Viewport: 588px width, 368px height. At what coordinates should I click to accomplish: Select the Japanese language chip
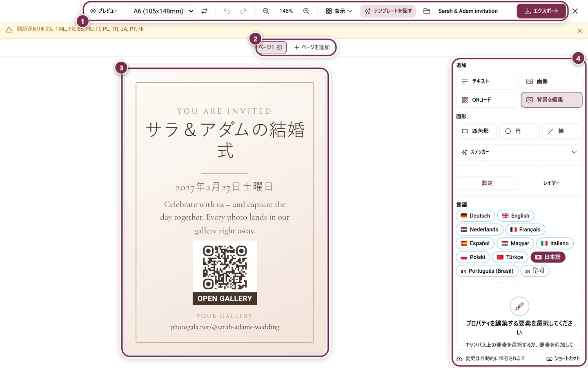(x=548, y=257)
